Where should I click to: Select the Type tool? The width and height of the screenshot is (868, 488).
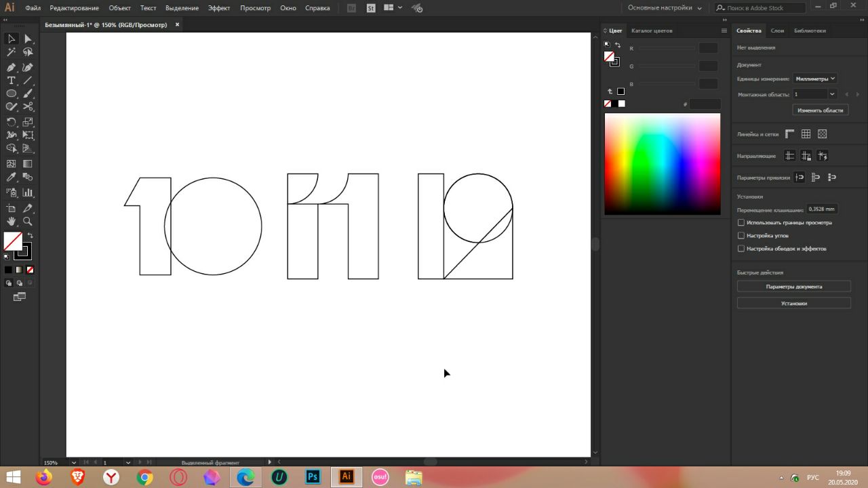pos(12,81)
